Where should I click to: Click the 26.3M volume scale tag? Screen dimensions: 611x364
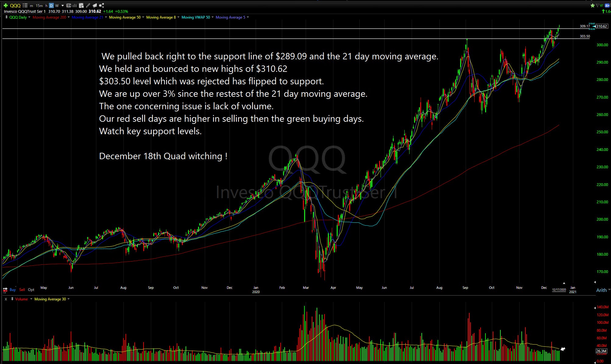pyautogui.click(x=601, y=351)
